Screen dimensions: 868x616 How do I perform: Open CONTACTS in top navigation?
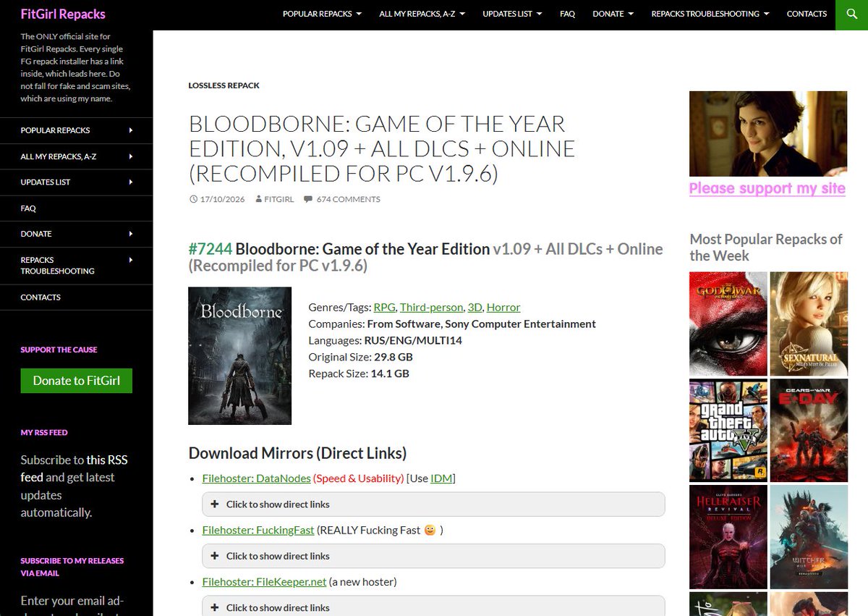pos(807,14)
